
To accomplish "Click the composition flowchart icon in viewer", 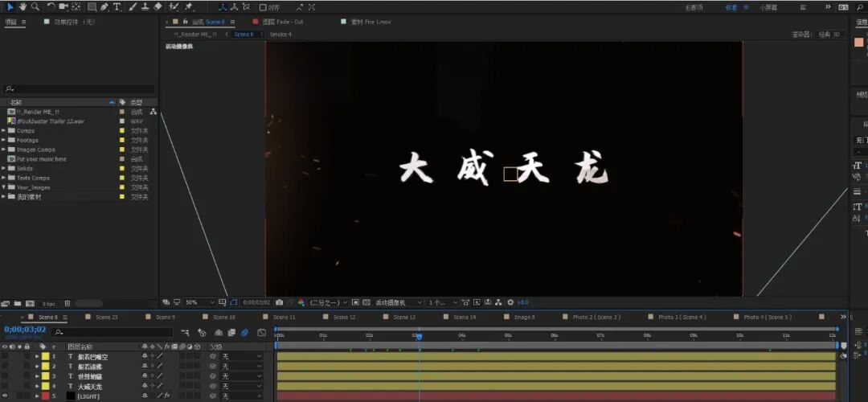I will 498,302.
